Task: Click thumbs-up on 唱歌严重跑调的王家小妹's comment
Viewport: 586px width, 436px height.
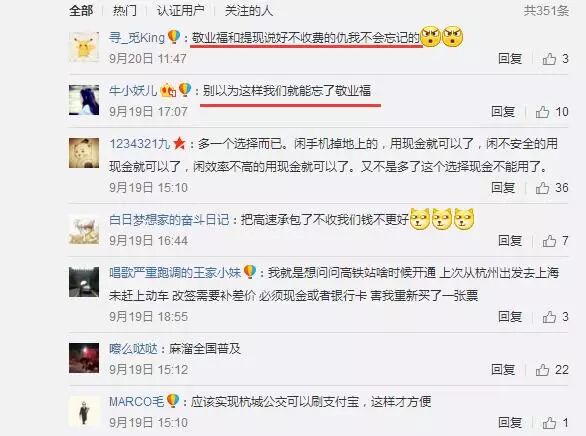Action: click(549, 317)
